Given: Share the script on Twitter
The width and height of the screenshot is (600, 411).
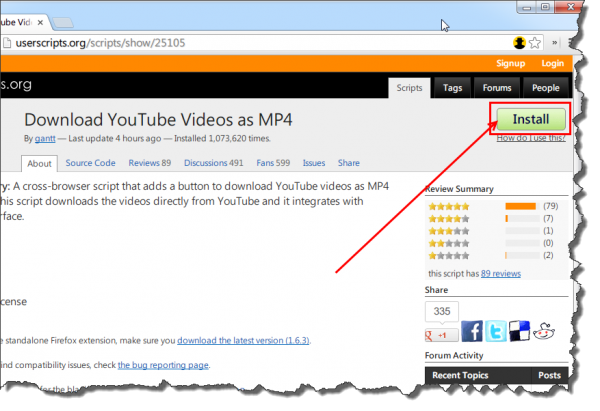Looking at the screenshot, I should 496,331.
